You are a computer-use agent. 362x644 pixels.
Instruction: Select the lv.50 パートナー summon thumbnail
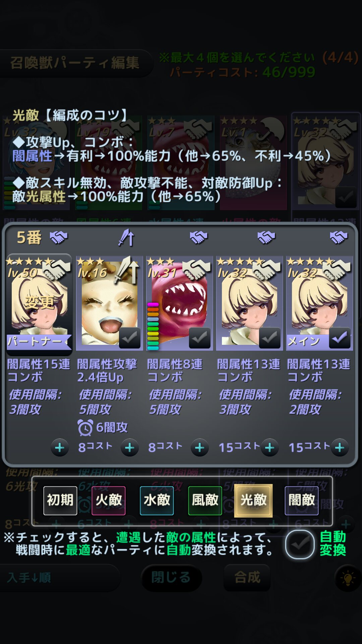39,304
